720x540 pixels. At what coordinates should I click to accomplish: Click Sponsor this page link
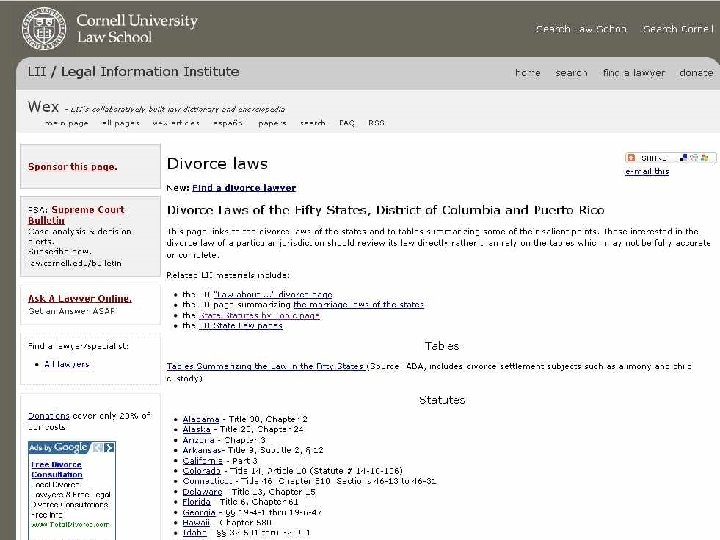coord(73,167)
